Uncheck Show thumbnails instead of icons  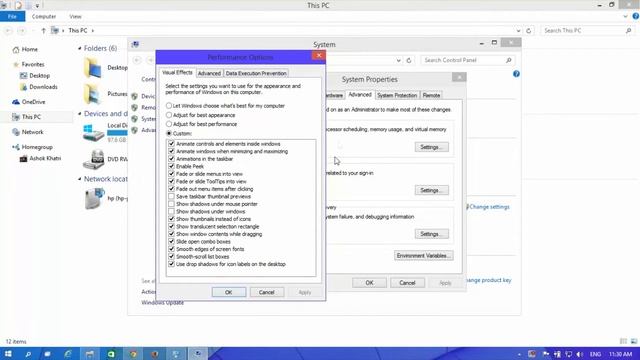171,219
